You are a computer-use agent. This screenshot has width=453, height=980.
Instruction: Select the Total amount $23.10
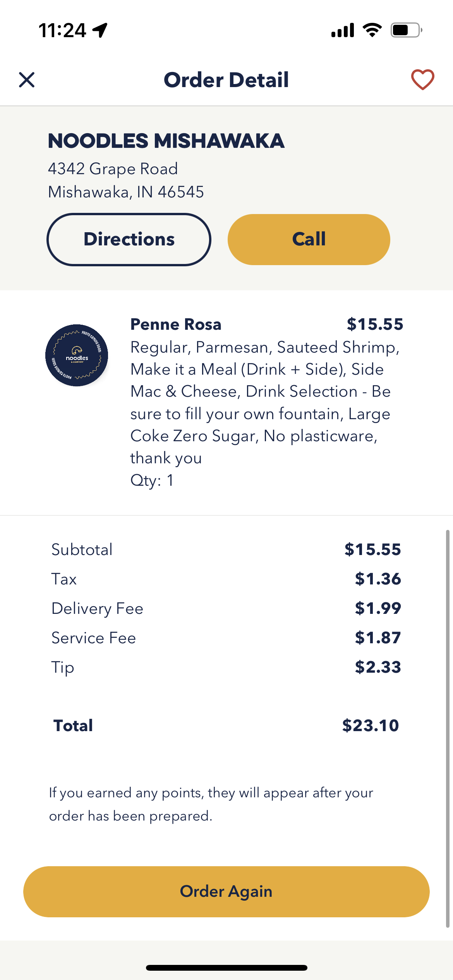pyautogui.click(x=370, y=726)
